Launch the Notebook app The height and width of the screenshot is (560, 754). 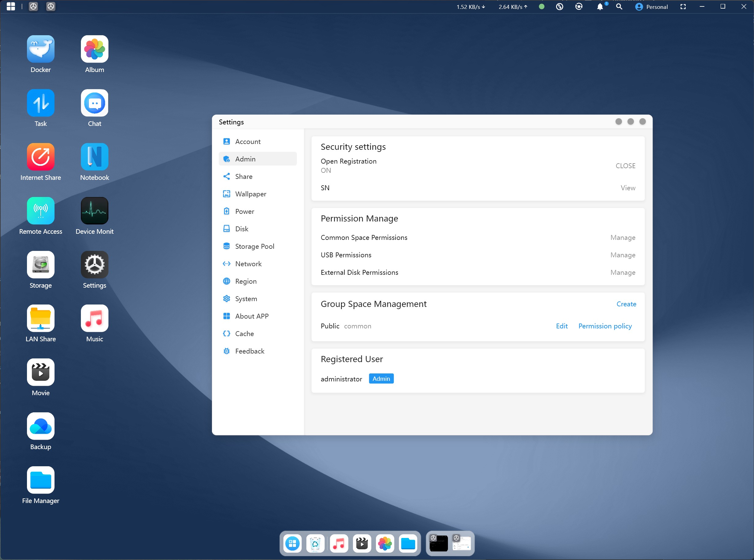click(x=95, y=157)
